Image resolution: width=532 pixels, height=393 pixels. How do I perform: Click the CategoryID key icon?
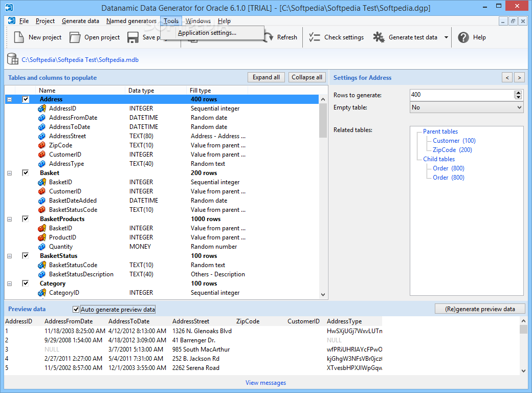pos(42,293)
